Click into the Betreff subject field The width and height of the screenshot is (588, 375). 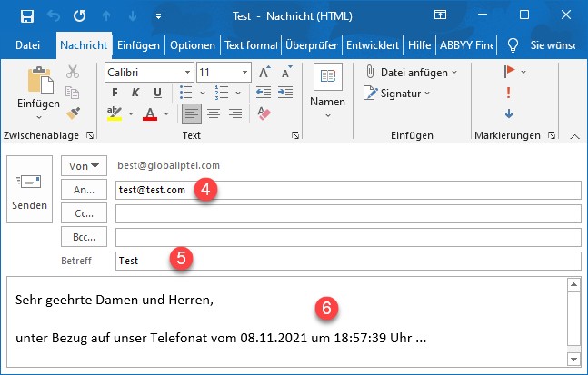(x=348, y=261)
